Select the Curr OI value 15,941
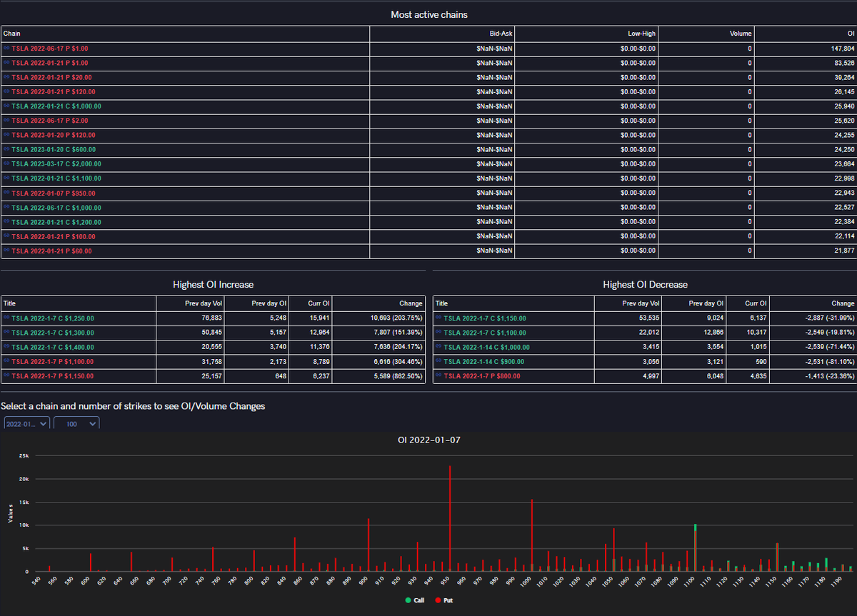 pos(319,318)
